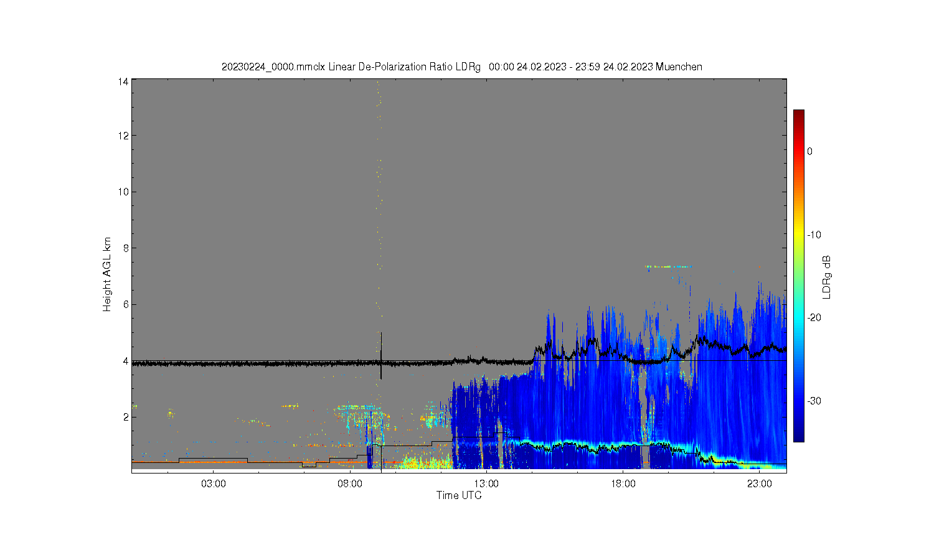Click the plot title text at top
This screenshot has height=560, width=934.
click(462, 67)
